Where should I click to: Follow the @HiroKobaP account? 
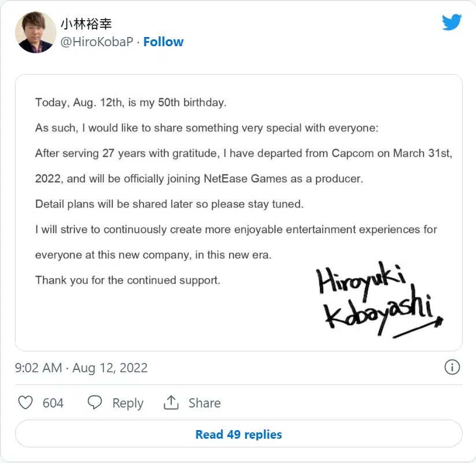[163, 42]
